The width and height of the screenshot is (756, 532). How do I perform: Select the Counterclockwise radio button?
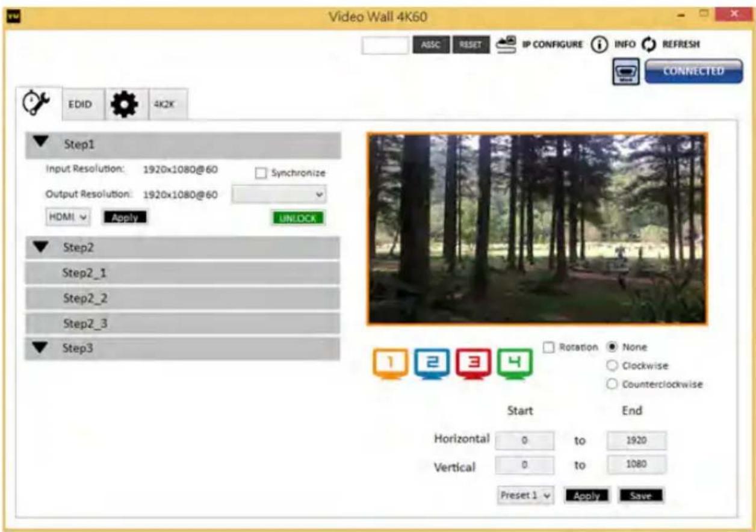point(612,384)
